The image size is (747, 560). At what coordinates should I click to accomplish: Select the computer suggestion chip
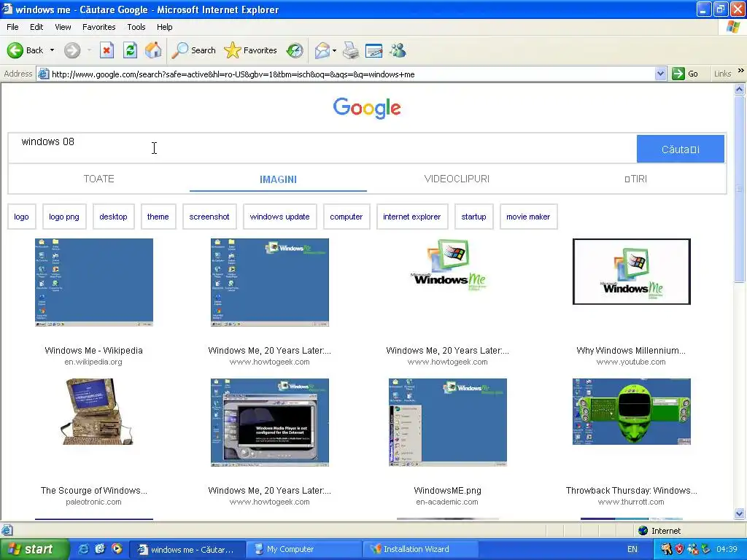point(347,217)
